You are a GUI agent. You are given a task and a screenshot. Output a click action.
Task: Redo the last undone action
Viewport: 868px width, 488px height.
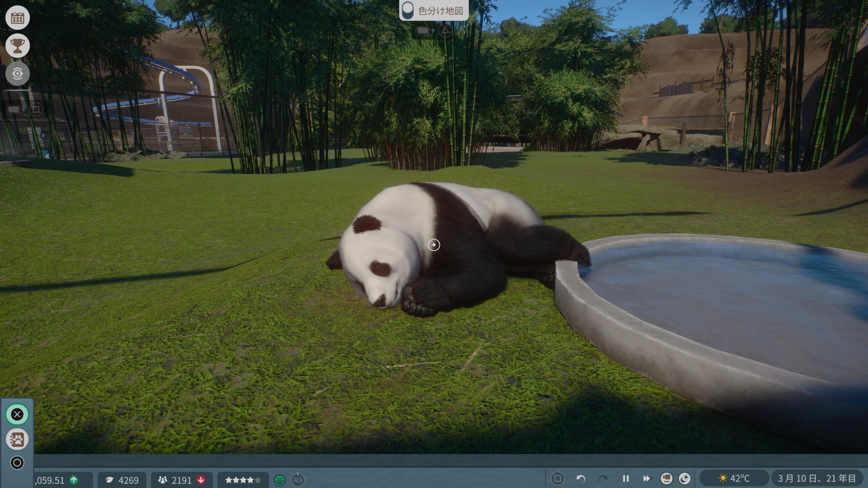[x=603, y=479]
